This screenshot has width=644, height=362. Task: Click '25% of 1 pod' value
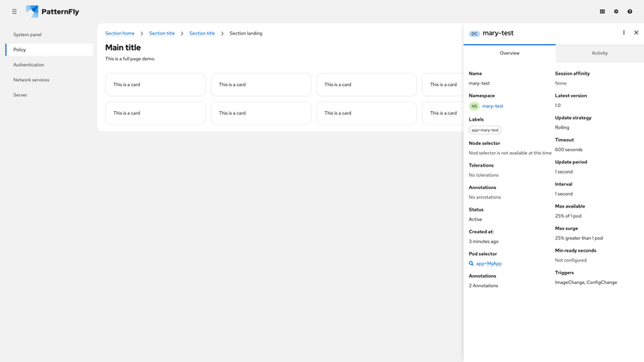568,216
